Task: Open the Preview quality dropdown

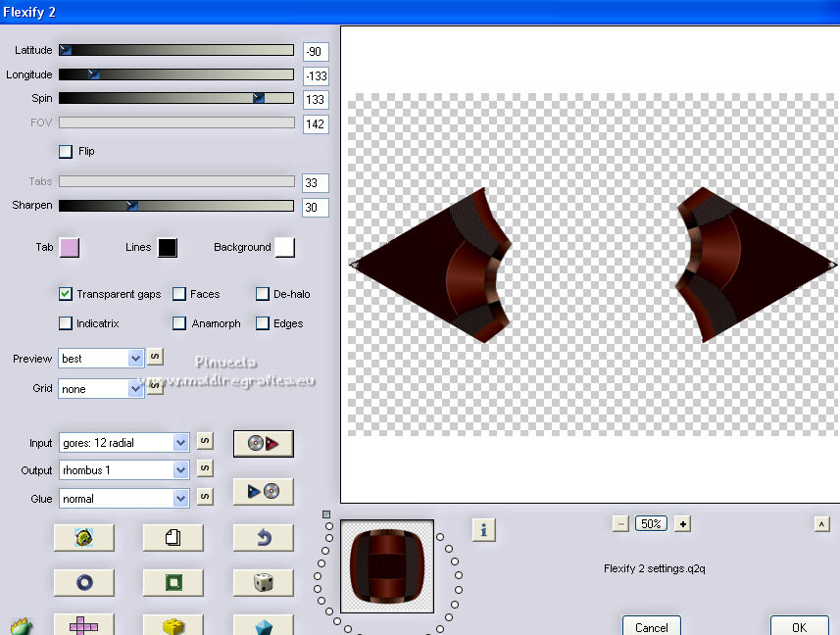Action: pos(101,359)
